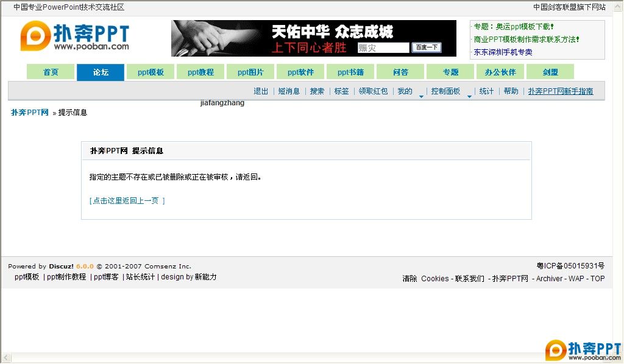Open the Archiver footer link
Viewport: 624px width, 364px height.
(x=549, y=279)
